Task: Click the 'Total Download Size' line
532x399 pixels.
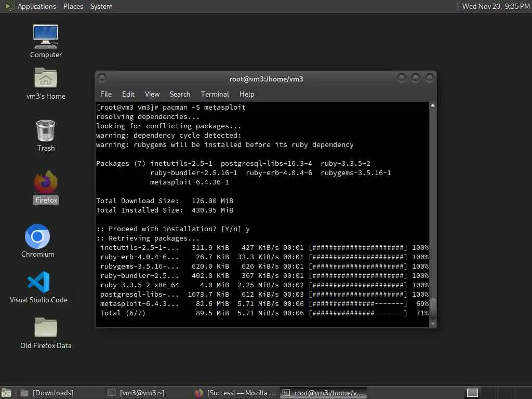Action: [165, 201]
